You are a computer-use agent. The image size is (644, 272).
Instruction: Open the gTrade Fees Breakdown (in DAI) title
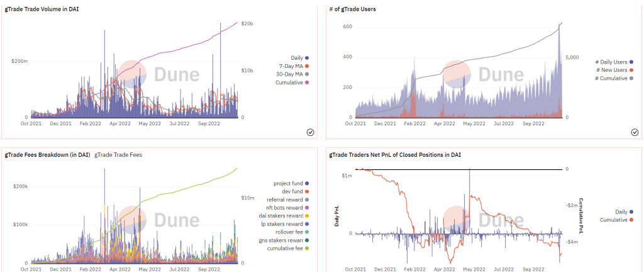click(47, 155)
